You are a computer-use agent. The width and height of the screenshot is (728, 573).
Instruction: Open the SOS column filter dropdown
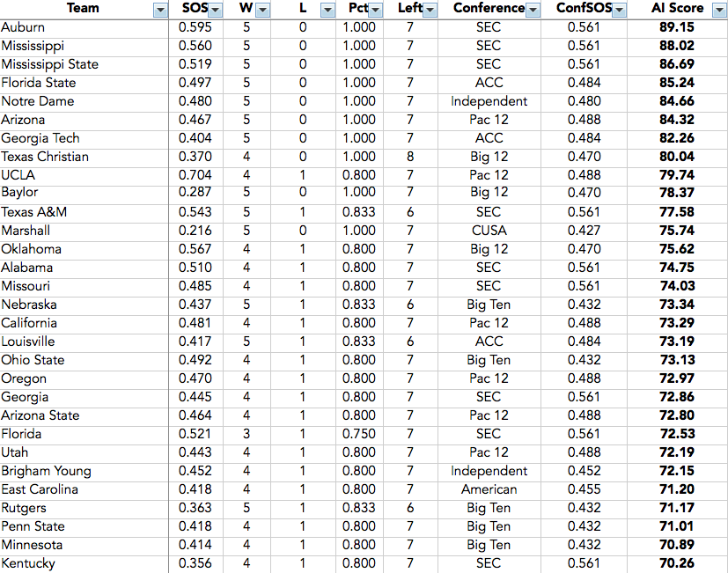coord(216,10)
